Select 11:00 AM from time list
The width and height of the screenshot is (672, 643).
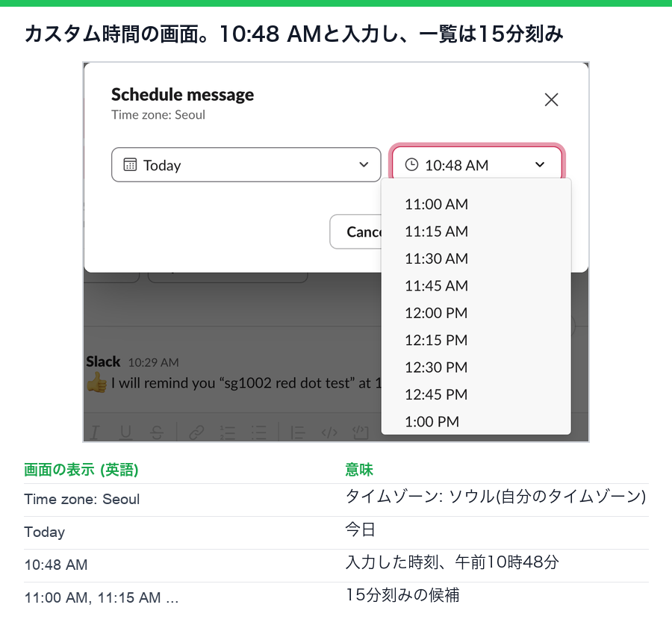(476, 205)
